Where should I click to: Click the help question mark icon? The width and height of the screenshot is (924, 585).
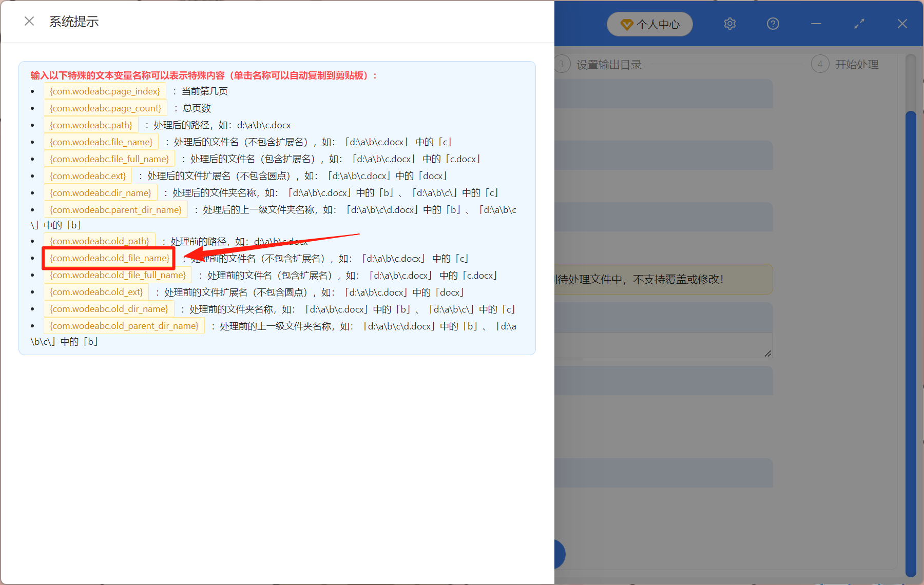pyautogui.click(x=773, y=24)
